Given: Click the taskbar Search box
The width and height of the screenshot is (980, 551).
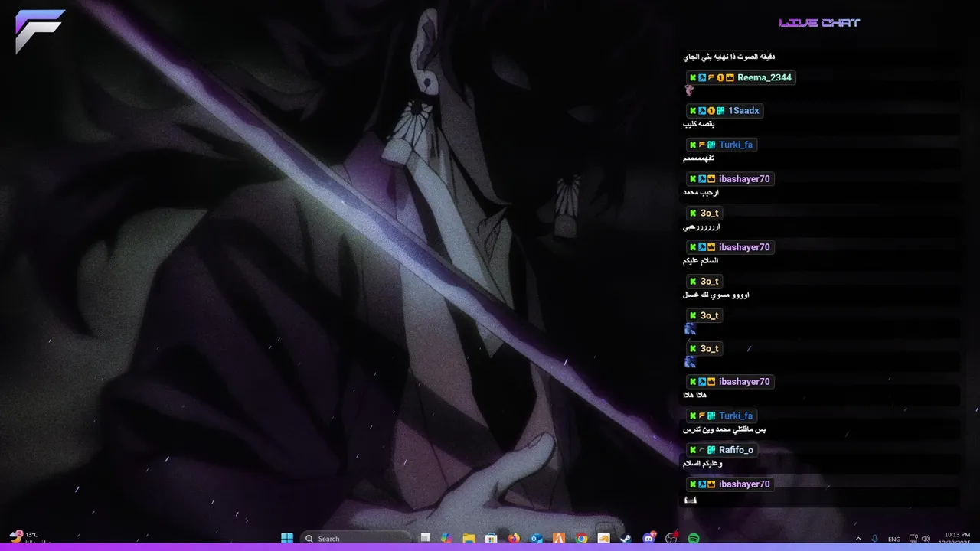Looking at the screenshot, I should pyautogui.click(x=356, y=538).
